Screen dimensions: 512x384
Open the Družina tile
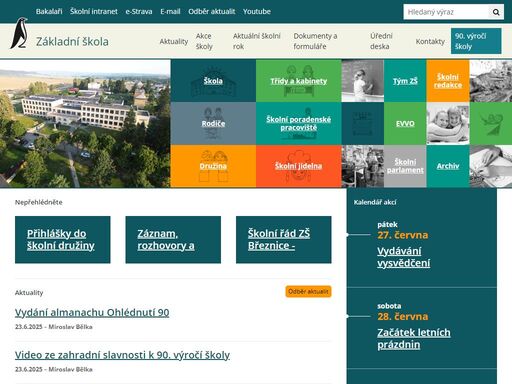pos(213,166)
